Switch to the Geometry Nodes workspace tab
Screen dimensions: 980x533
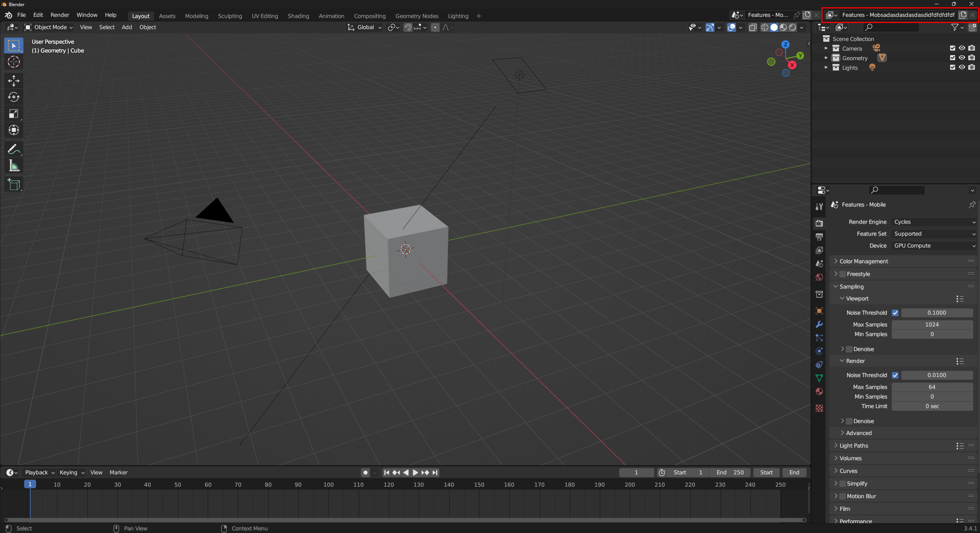point(417,16)
